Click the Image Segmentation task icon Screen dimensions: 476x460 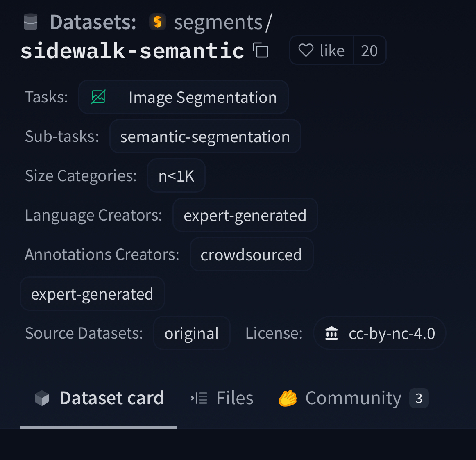click(x=98, y=97)
